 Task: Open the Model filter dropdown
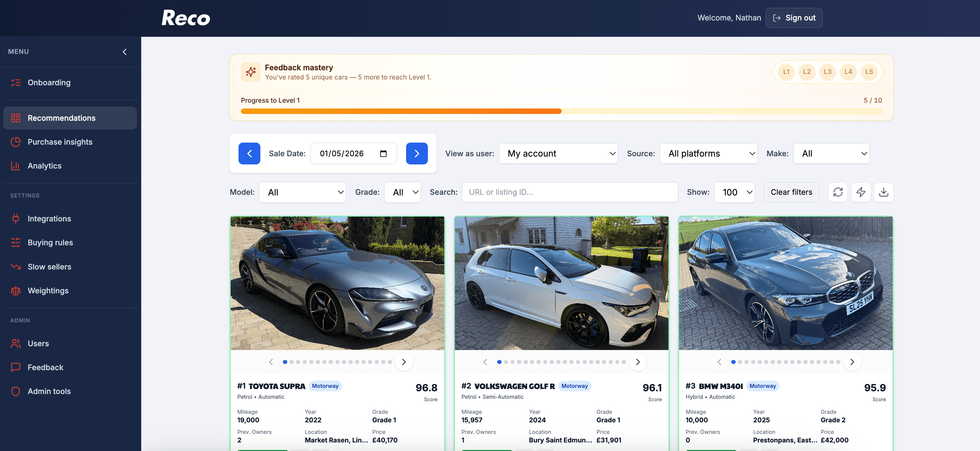pos(302,192)
